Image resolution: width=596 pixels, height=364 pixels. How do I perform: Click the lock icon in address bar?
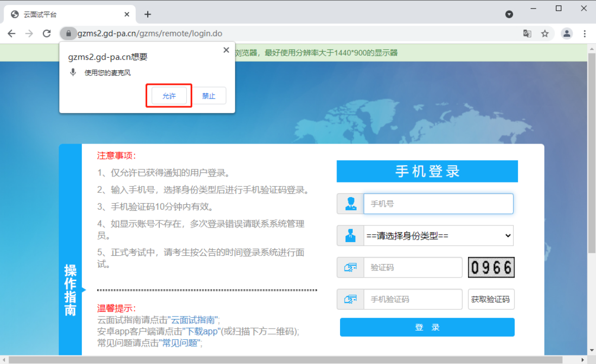tap(68, 33)
